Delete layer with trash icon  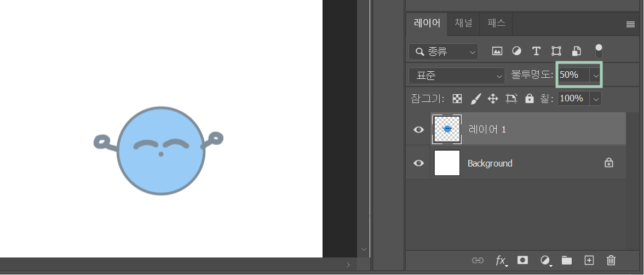pos(611,260)
